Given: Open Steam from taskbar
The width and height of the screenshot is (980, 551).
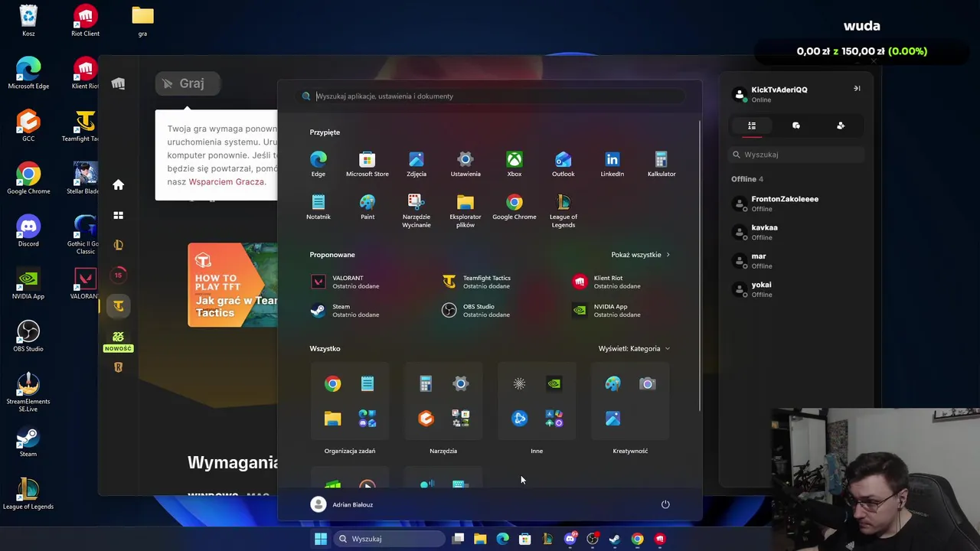Looking at the screenshot, I should pyautogui.click(x=614, y=539).
